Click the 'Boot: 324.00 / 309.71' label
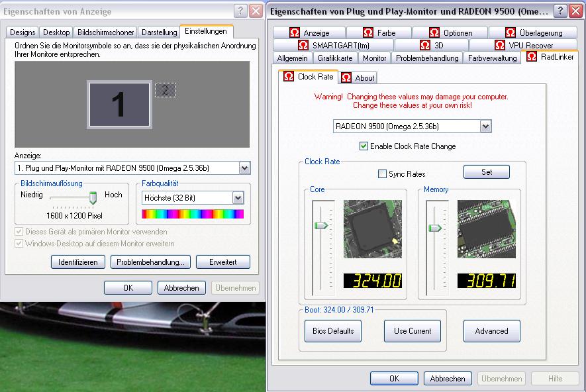The width and height of the screenshot is (586, 392). coord(339,310)
